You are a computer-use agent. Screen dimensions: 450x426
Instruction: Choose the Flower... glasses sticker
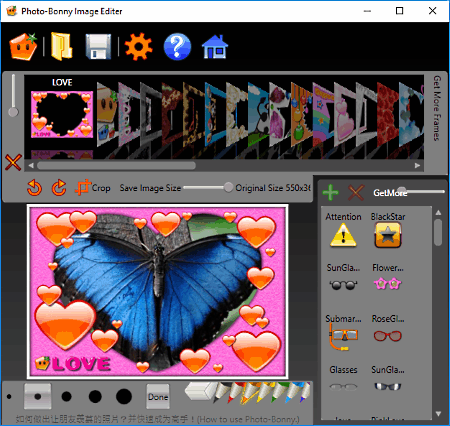388,278
